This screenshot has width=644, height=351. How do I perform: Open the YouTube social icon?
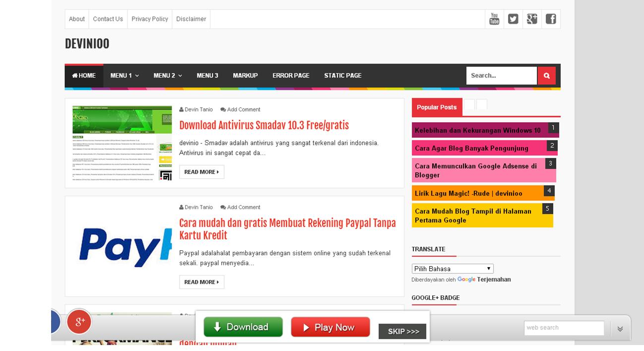pos(494,19)
